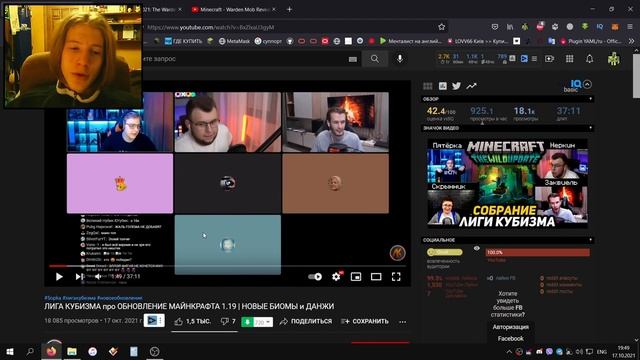The height and width of the screenshot is (360, 640).
Task: Open the Windows Start menu
Action: [x=10, y=351]
